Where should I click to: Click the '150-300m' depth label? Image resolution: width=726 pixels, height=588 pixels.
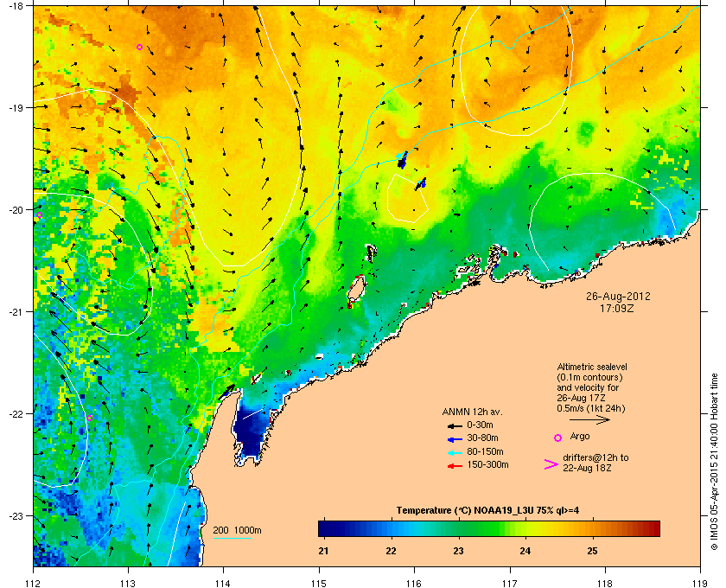click(x=487, y=464)
